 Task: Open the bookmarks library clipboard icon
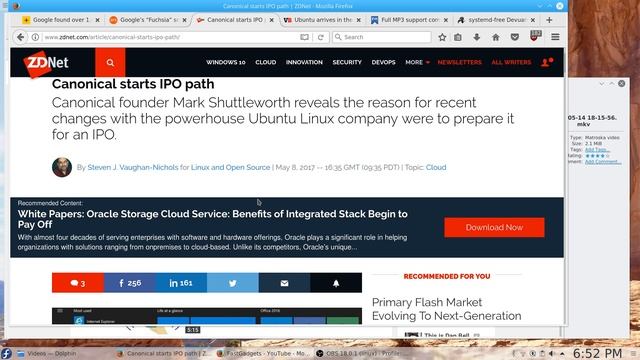pyautogui.click(x=458, y=37)
